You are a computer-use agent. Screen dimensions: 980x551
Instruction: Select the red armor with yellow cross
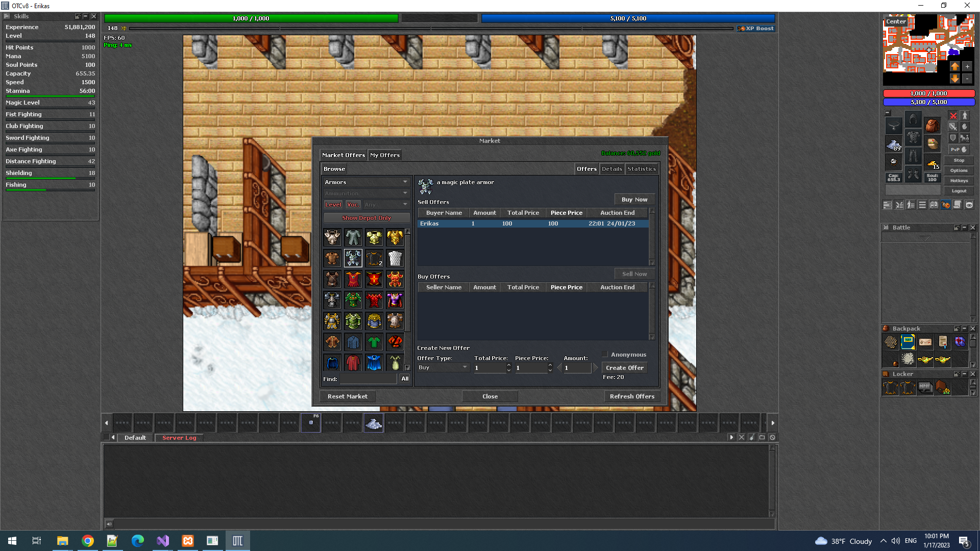coord(374,279)
